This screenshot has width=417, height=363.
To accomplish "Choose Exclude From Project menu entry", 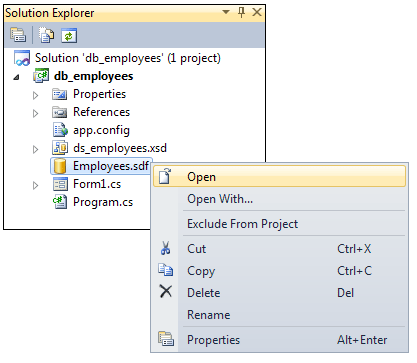I will click(279, 224).
